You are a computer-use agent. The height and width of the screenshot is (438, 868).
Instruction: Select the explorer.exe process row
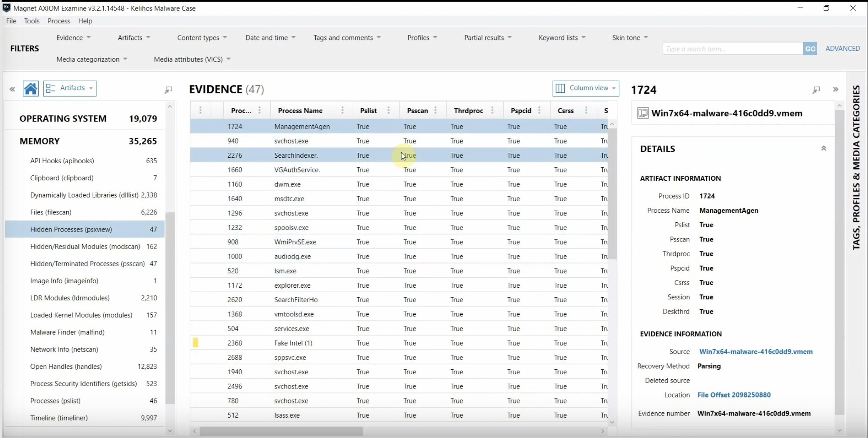tap(399, 285)
